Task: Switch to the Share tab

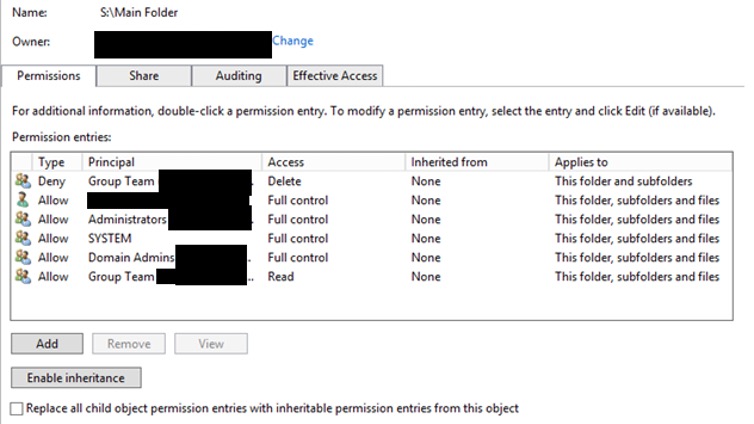Action: [x=143, y=76]
